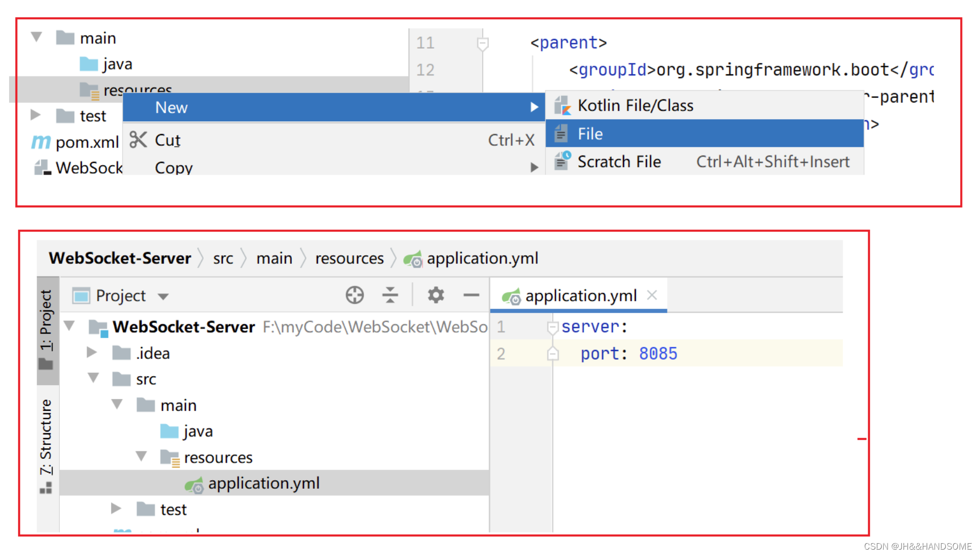Viewport: 980px width, 555px height.
Task: Select File in the New submenu
Action: click(590, 134)
